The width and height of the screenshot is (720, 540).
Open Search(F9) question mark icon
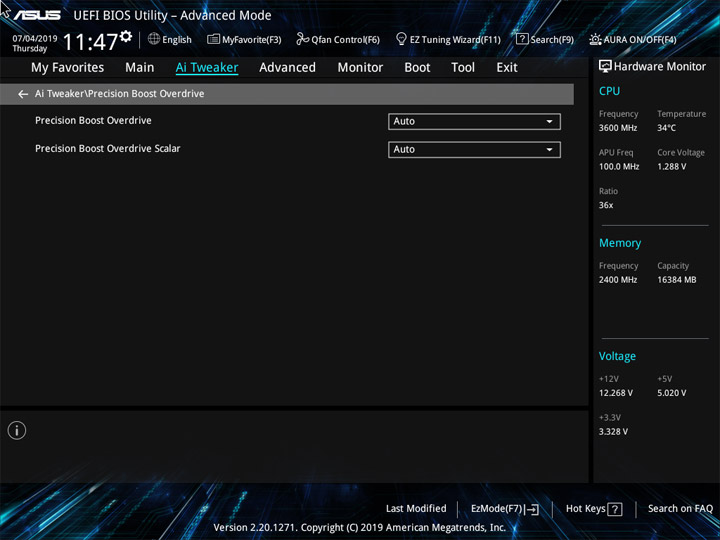[522, 39]
